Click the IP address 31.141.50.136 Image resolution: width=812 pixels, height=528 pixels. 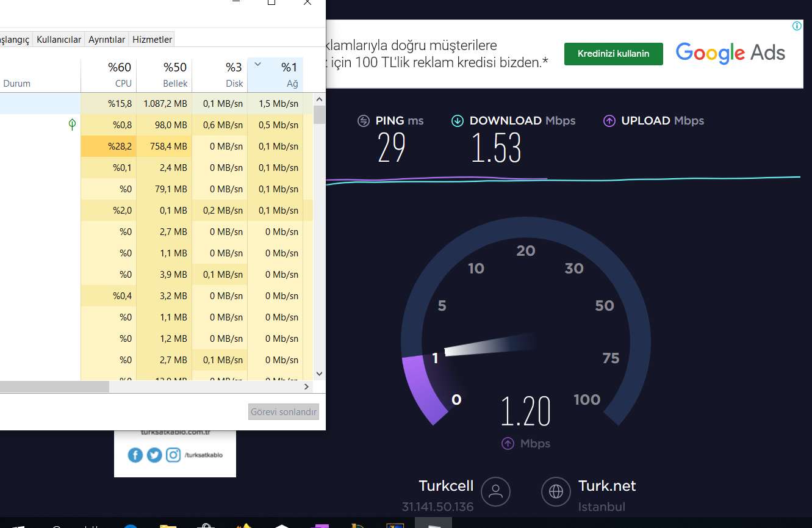437,507
